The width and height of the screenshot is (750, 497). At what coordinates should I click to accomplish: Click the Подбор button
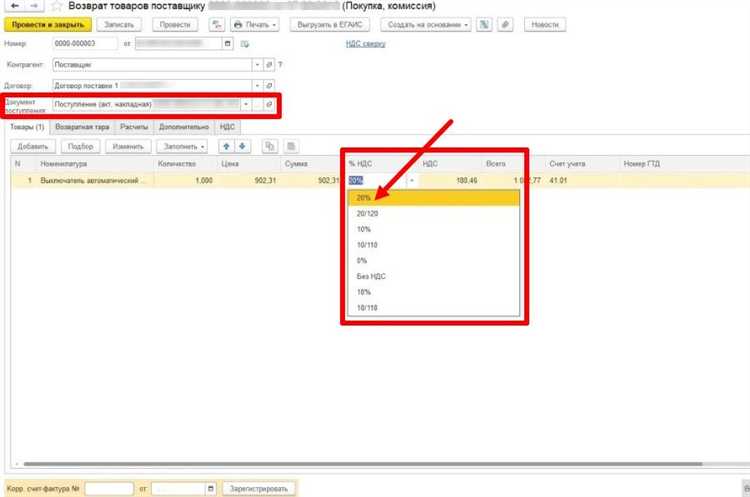pyautogui.click(x=80, y=146)
